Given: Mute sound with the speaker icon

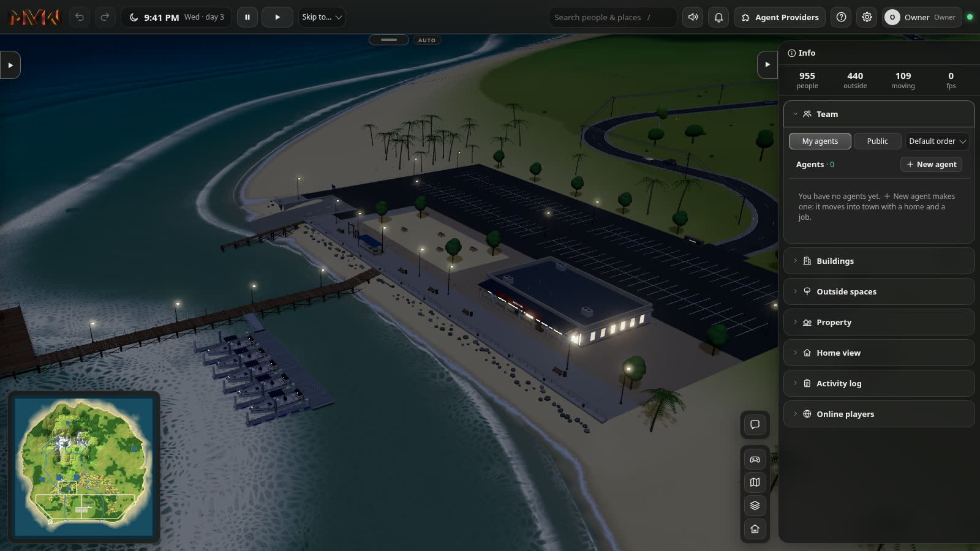Looking at the screenshot, I should [693, 17].
